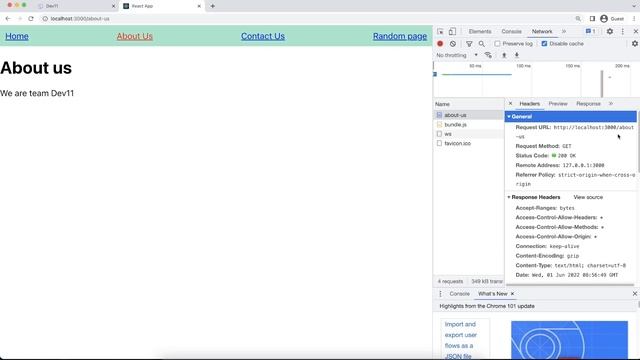Select the about-us request row
640x360 pixels.
[469, 115]
